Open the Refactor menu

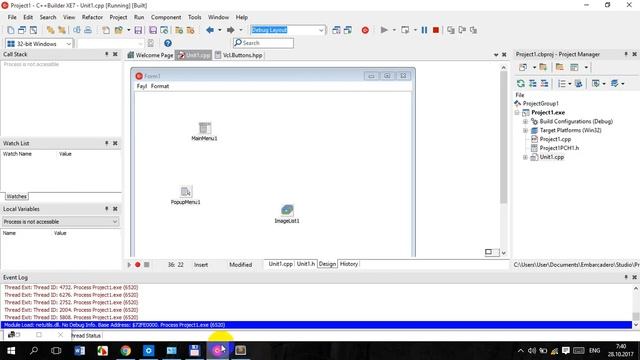coord(92,17)
